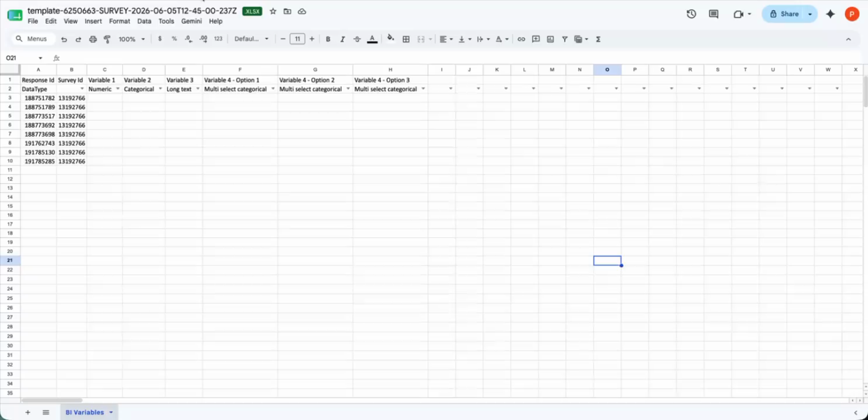Show all sheets list
868x420 pixels.
pos(46,412)
